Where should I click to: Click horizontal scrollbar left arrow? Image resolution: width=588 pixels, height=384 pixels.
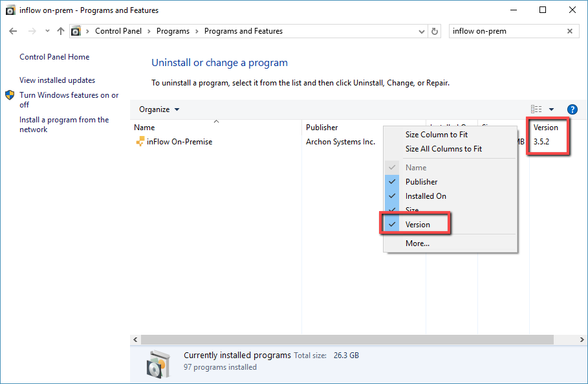135,340
